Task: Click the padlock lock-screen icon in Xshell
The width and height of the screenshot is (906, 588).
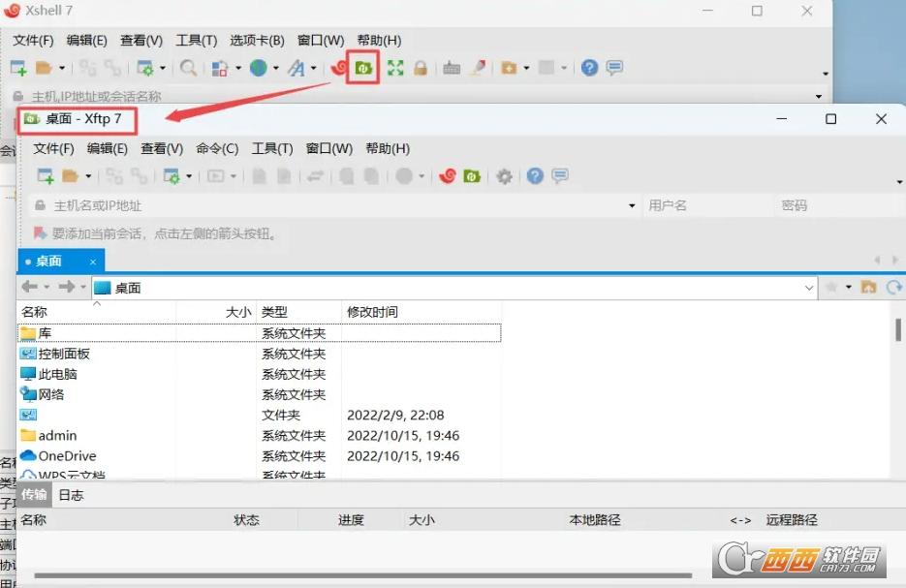Action: point(421,68)
